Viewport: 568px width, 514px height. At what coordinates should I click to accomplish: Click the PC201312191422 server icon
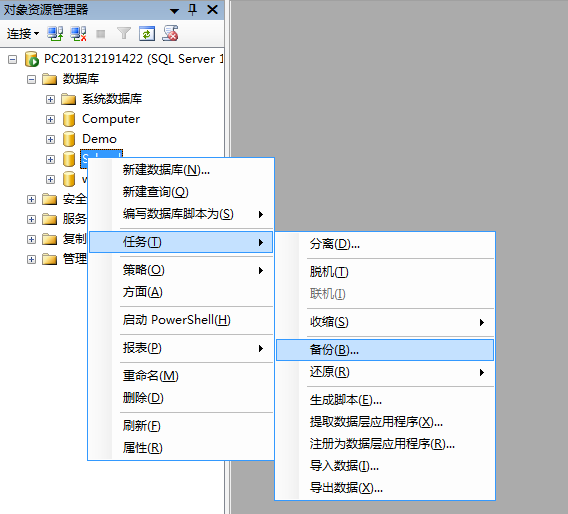pyautogui.click(x=32, y=59)
